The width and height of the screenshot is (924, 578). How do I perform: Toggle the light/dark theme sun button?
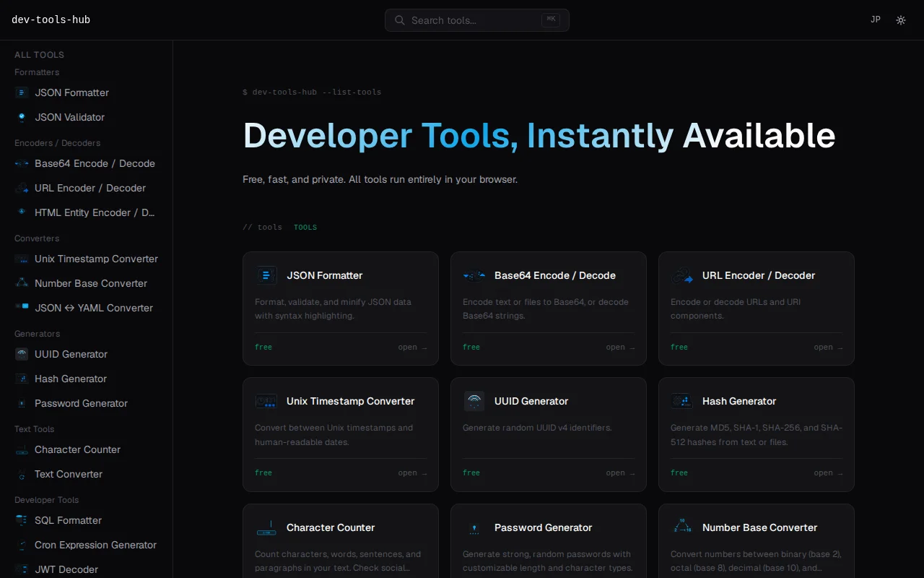[x=901, y=20]
